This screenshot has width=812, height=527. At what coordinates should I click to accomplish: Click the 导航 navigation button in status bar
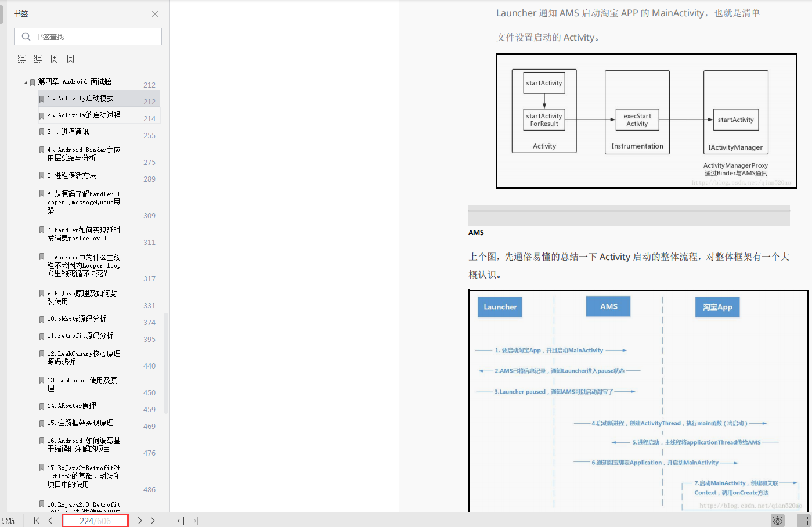(x=8, y=521)
